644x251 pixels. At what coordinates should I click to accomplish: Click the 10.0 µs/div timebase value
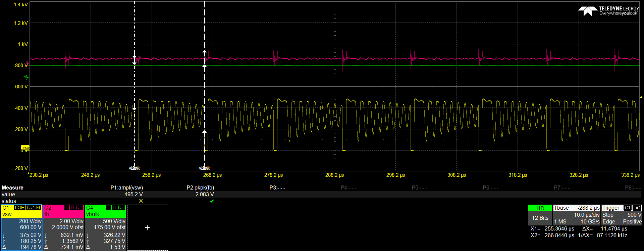587,215
